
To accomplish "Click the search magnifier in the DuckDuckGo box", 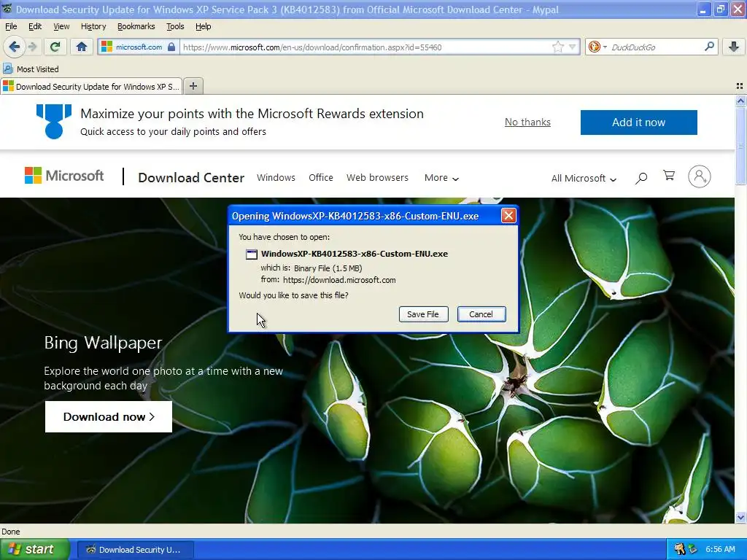I will pos(709,47).
